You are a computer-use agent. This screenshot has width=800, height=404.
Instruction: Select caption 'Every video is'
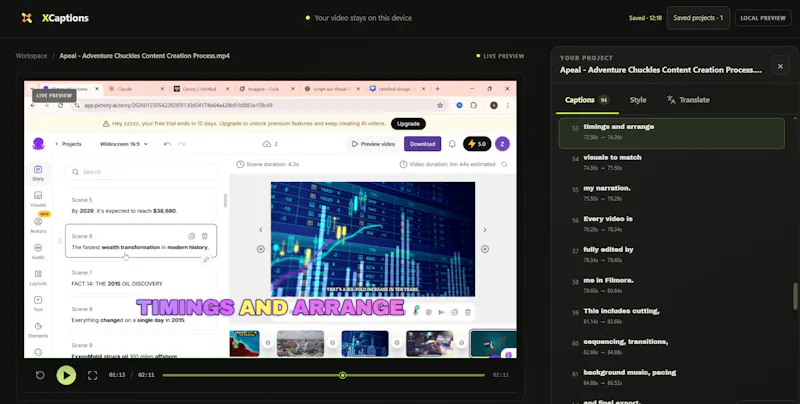(671, 223)
